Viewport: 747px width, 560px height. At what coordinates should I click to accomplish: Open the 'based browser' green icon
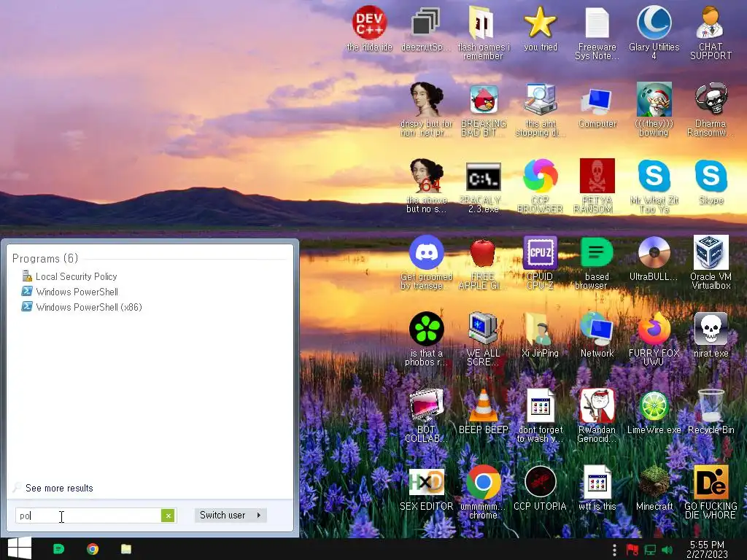(597, 253)
